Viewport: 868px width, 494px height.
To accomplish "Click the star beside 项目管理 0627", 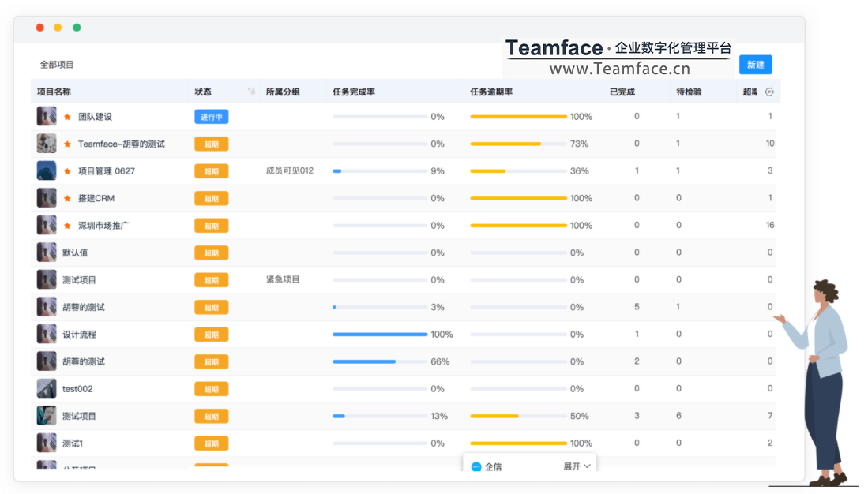I will click(x=68, y=171).
